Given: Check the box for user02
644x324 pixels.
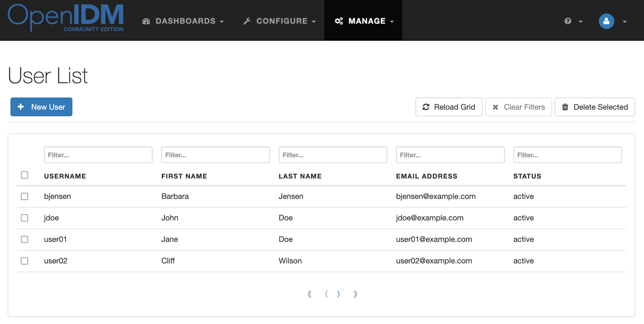Looking at the screenshot, I should click(24, 261).
